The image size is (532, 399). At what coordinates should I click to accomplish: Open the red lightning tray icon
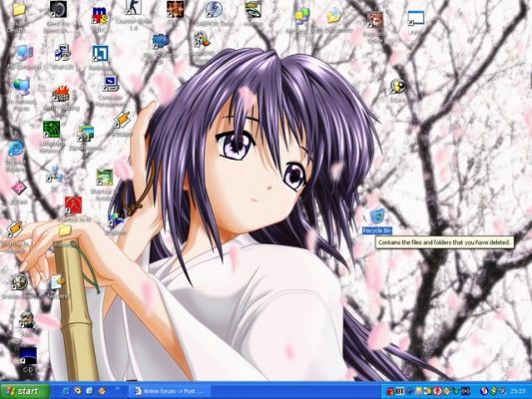point(438,391)
